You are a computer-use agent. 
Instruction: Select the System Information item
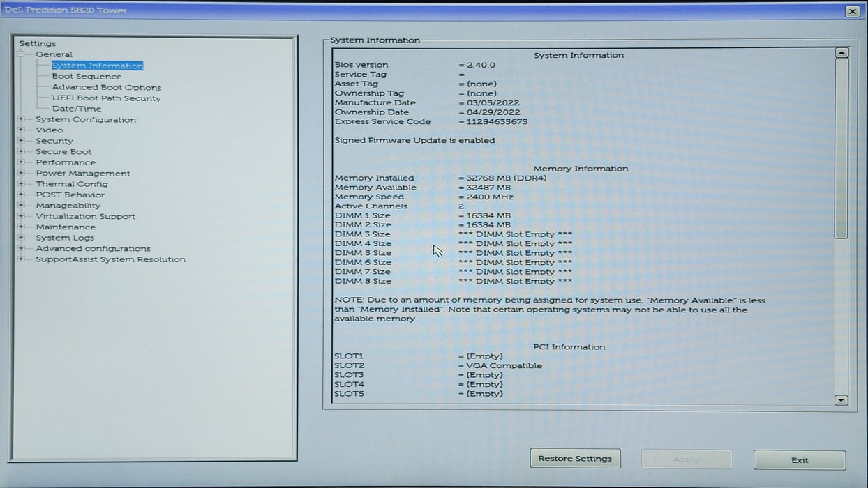tap(97, 66)
